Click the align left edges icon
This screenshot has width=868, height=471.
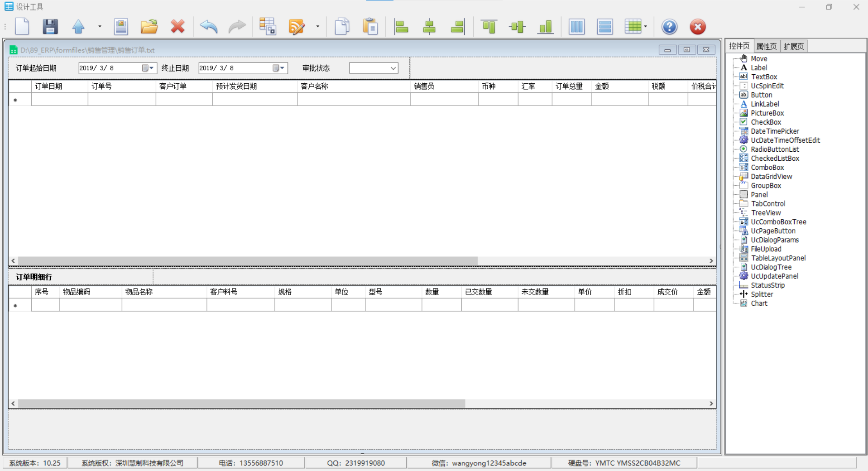(x=401, y=27)
